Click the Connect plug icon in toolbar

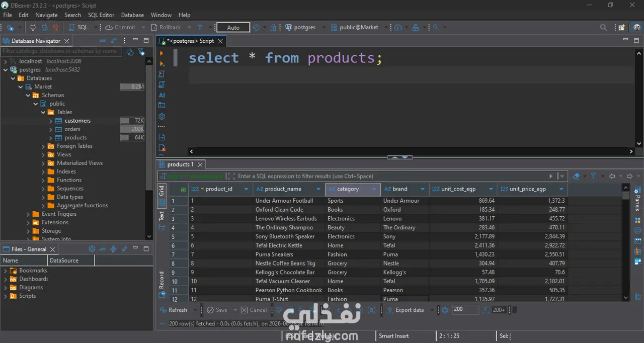33,27
